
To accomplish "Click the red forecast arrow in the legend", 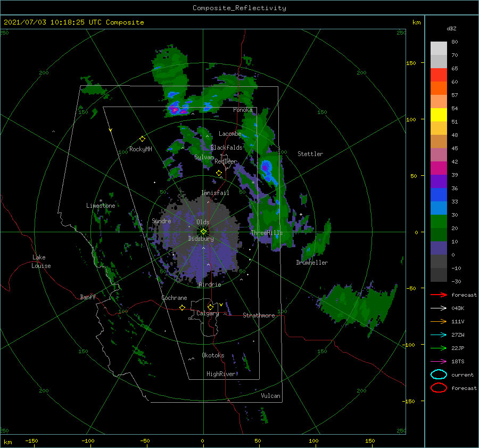I will click(x=439, y=295).
